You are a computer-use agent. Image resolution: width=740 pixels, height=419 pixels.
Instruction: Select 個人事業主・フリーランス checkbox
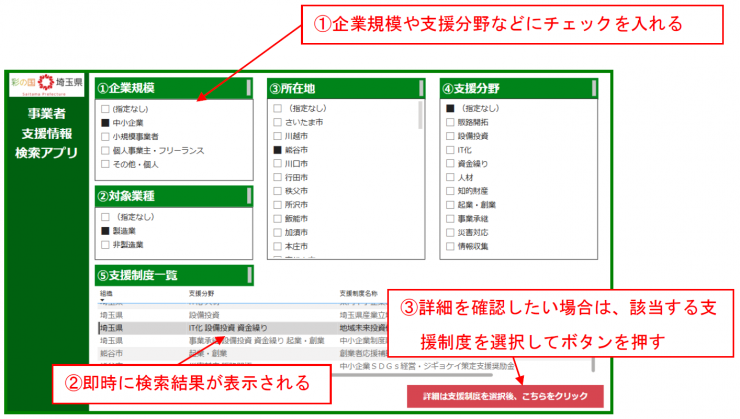click(x=105, y=151)
